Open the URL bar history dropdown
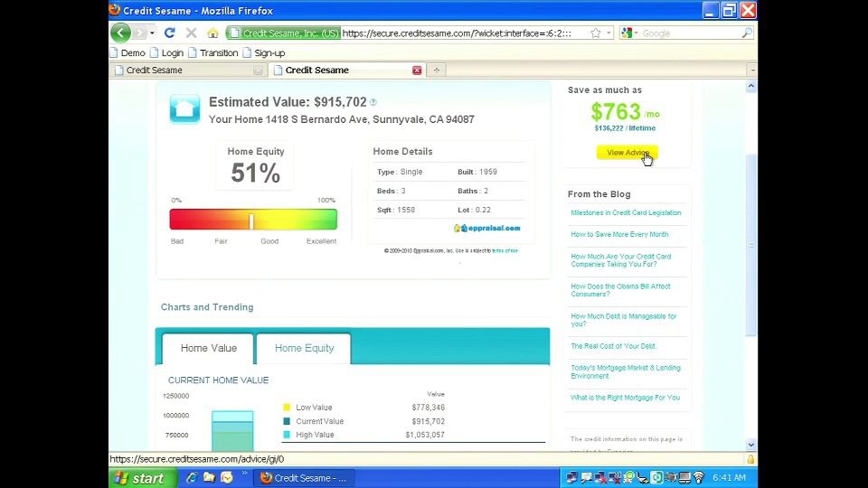This screenshot has height=488, width=868. pos(609,33)
